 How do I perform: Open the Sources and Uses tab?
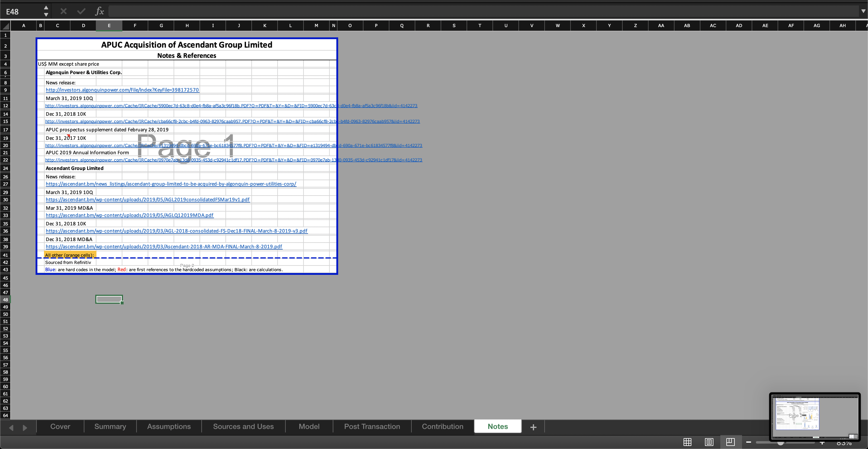243,426
